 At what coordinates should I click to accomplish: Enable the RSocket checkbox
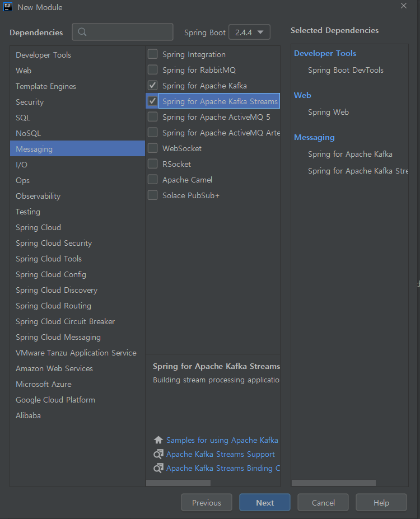tap(152, 164)
